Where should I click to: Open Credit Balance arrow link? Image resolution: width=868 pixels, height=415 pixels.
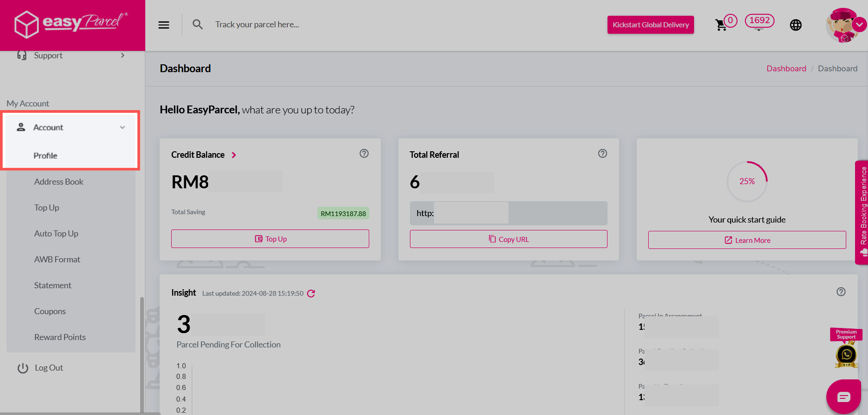(x=234, y=155)
